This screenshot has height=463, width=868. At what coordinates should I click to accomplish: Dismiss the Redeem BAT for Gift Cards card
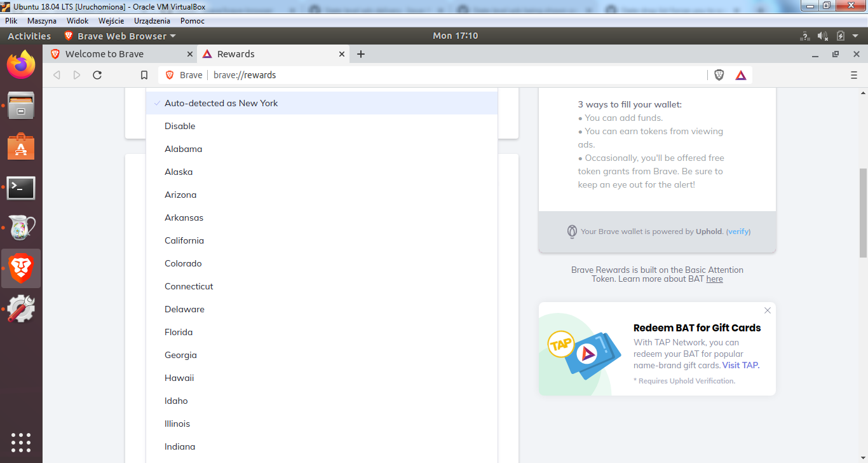[768, 310]
